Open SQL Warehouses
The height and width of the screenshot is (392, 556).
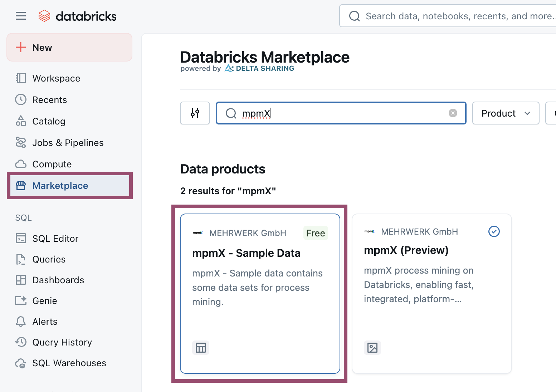(x=69, y=363)
